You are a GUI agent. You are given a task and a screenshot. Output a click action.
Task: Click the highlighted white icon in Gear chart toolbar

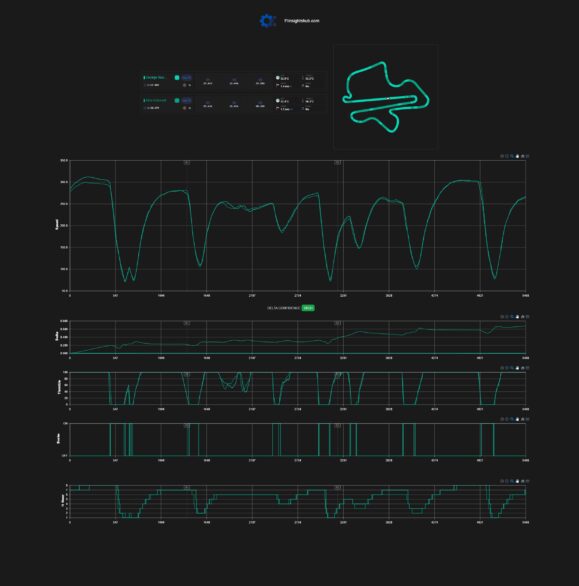pos(517,481)
